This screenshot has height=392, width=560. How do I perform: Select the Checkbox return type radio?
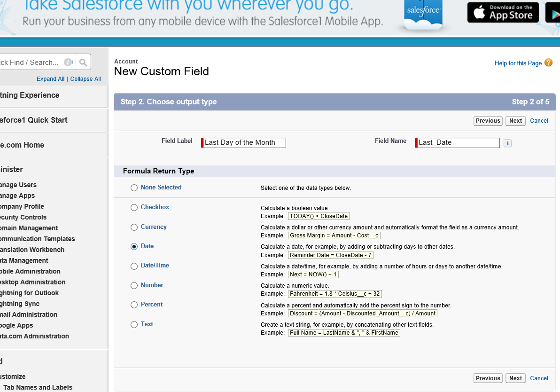point(134,208)
